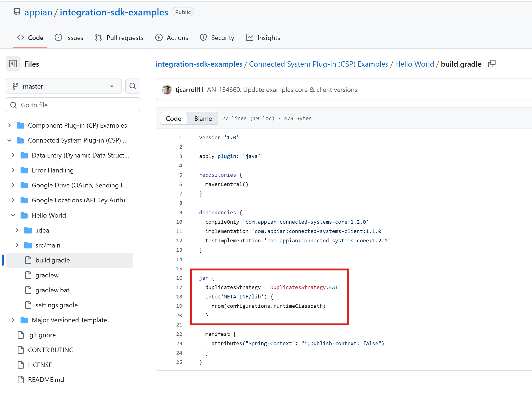Click the Google Locations folder icon
Screen dimensions: 532x409
tap(24, 200)
